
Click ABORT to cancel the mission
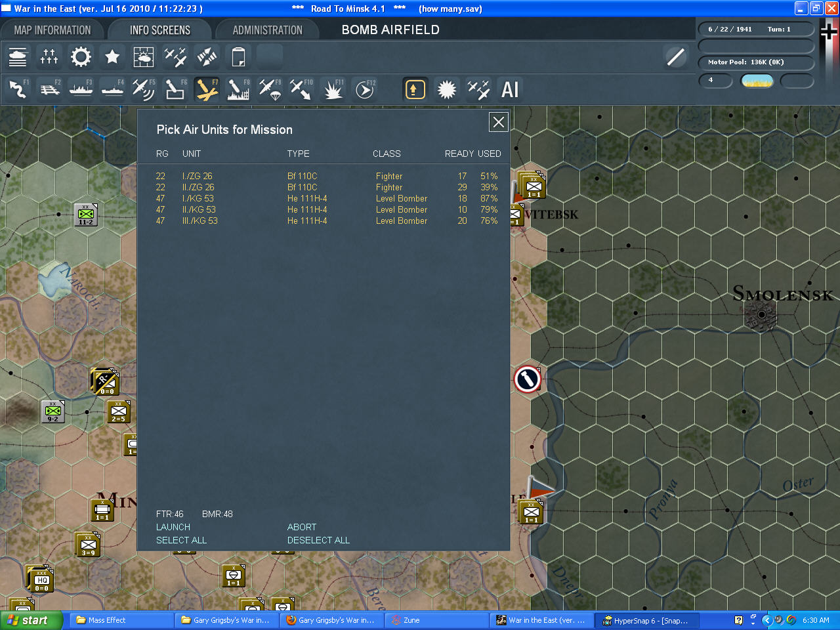pyautogui.click(x=302, y=527)
